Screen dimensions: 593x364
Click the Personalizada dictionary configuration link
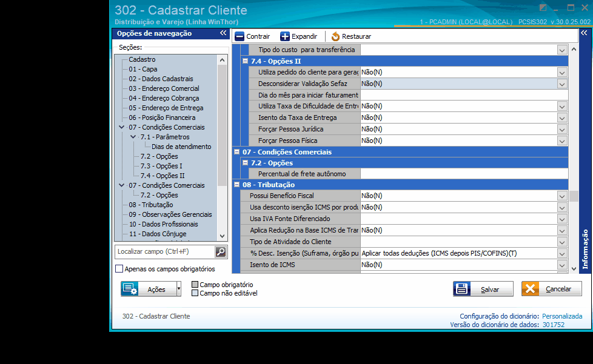coord(562,316)
